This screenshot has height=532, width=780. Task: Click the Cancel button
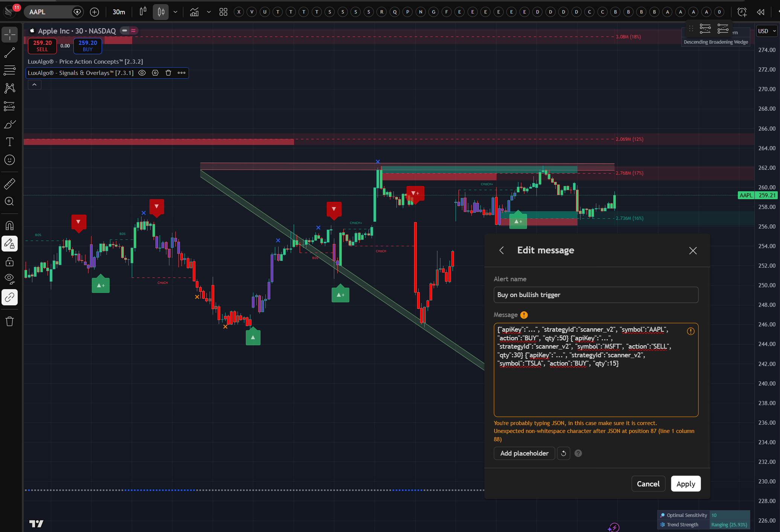tap(648, 484)
